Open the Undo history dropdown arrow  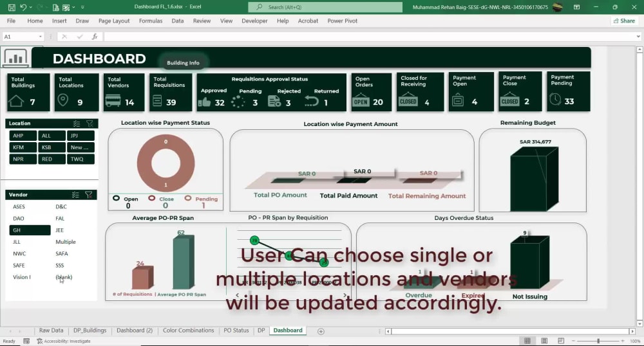[x=30, y=7]
